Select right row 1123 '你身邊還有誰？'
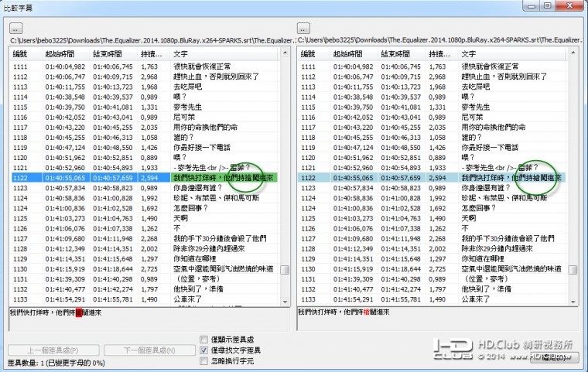The width and height of the screenshot is (588, 372). click(x=432, y=188)
